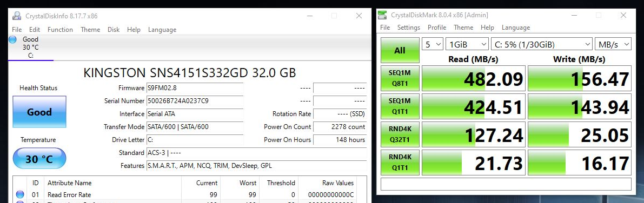Viewport: 644px width, 203px height.
Task: Click the Rotation Rate value ---- (SSD)
Action: click(340, 113)
